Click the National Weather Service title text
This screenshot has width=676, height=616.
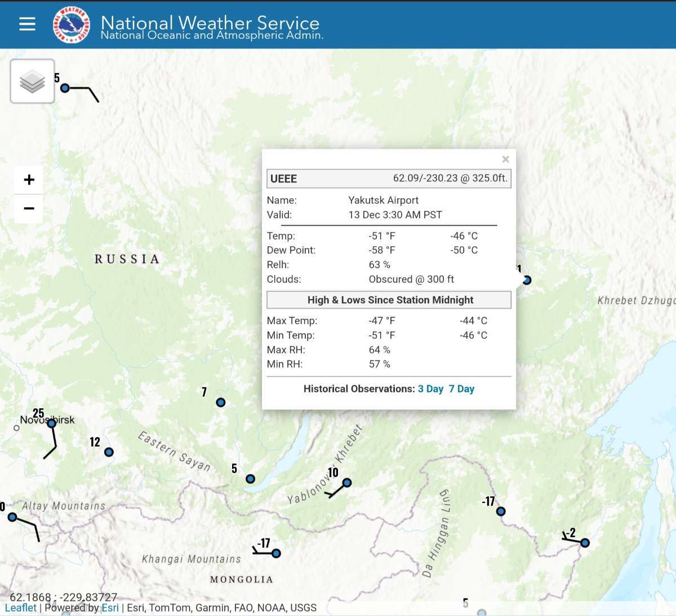[210, 23]
